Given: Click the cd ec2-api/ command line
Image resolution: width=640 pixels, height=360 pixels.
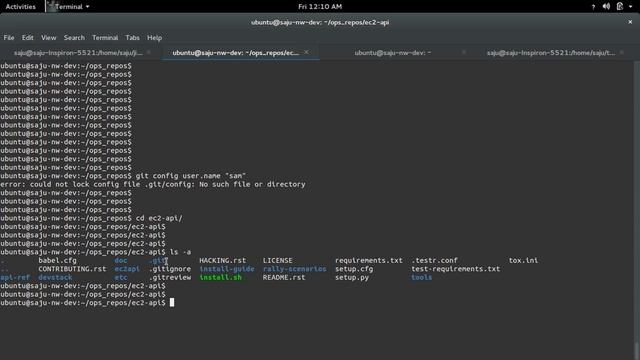Looking at the screenshot, I should [x=91, y=218].
